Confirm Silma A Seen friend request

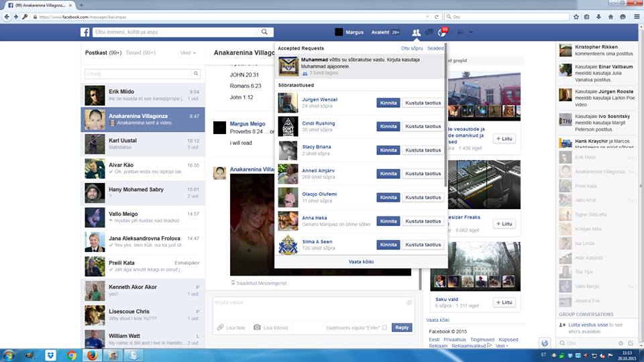[388, 245]
